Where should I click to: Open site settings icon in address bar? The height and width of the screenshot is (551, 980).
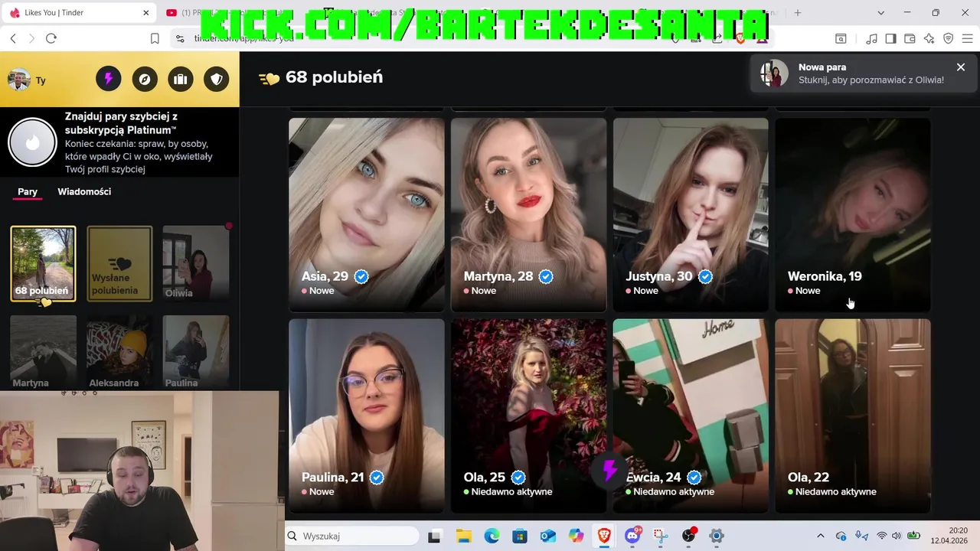pyautogui.click(x=180, y=38)
